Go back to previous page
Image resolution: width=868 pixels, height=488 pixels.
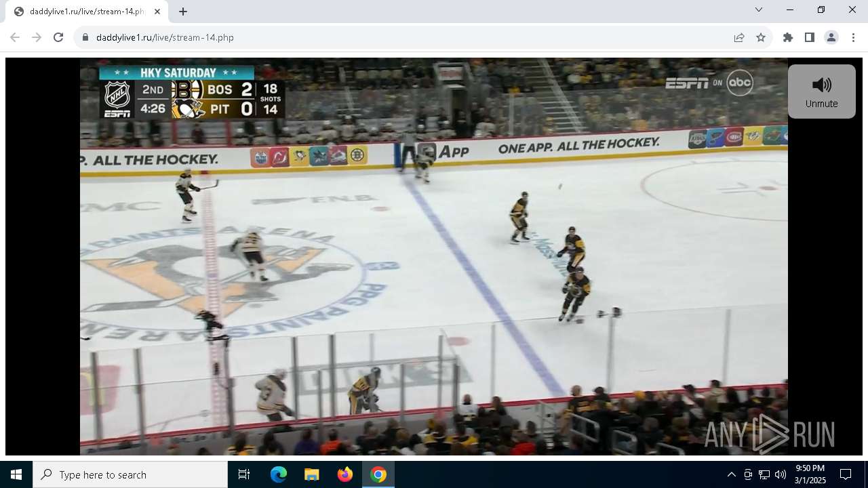coord(15,37)
